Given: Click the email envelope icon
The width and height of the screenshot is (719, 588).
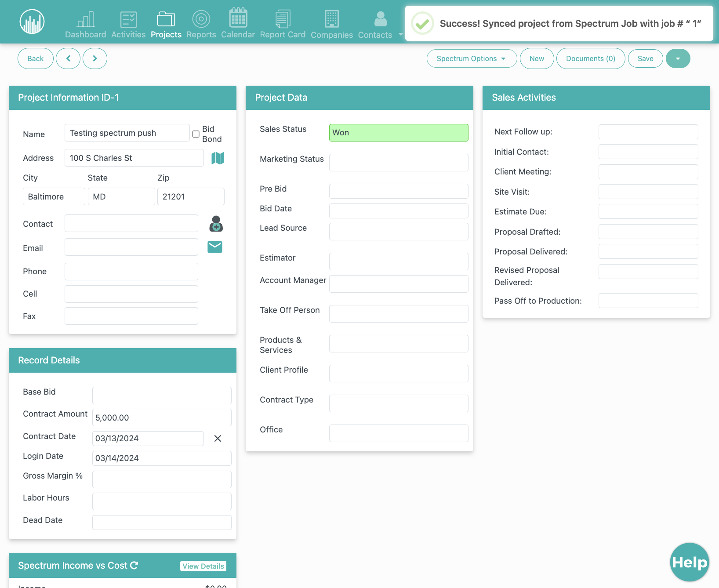Looking at the screenshot, I should click(x=215, y=247).
